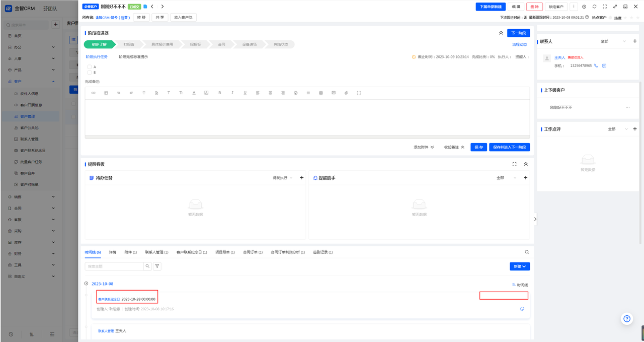
Task: Open the font color picker in editor
Action: click(x=194, y=93)
